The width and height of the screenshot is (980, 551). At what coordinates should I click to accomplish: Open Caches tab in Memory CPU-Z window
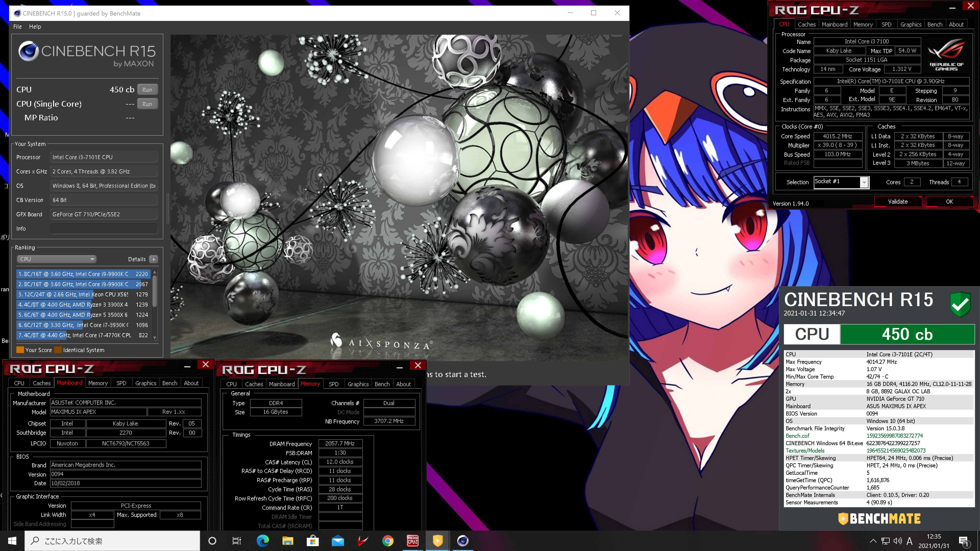[x=254, y=384]
